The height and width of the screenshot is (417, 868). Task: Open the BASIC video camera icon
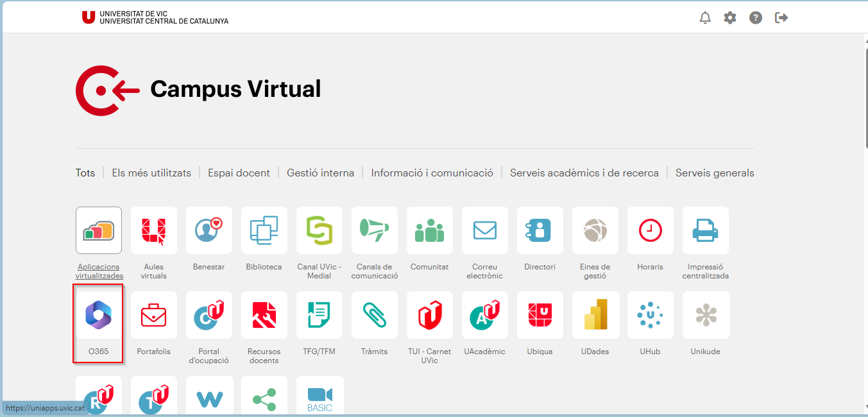click(319, 396)
